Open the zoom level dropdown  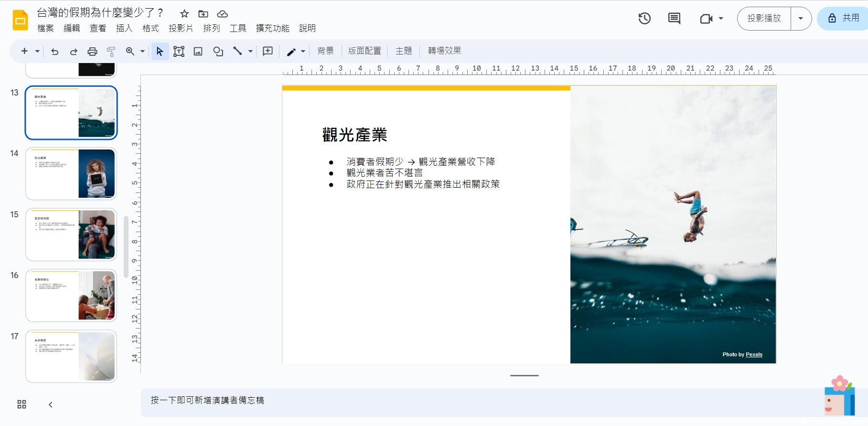[x=142, y=52]
